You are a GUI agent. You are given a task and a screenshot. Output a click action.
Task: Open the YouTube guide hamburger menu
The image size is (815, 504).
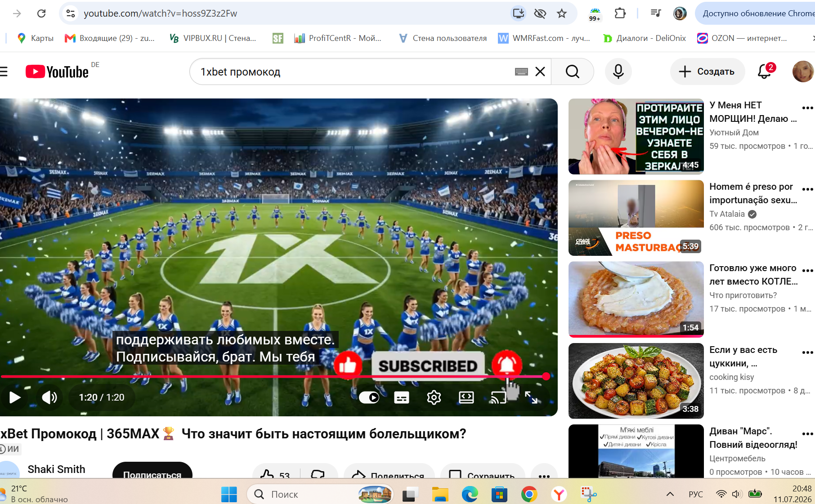(4, 71)
